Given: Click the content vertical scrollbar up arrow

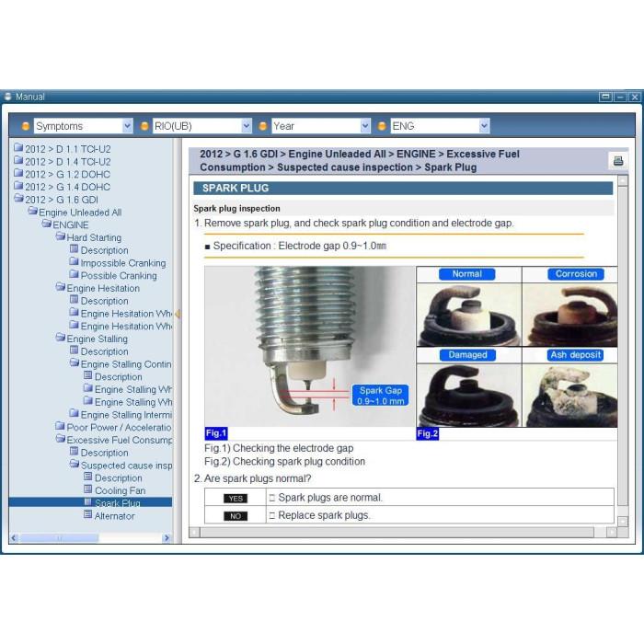Looking at the screenshot, I should click(623, 180).
